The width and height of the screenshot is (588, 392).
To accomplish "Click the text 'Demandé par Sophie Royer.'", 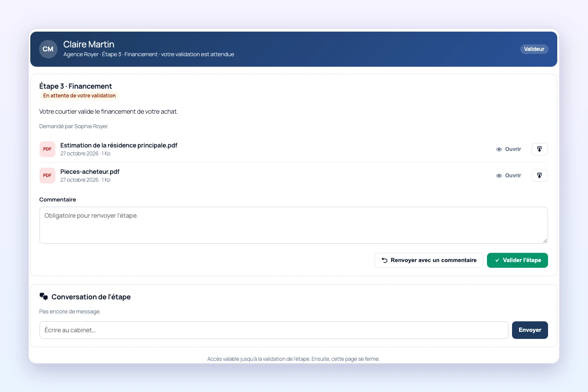I will pyautogui.click(x=74, y=126).
